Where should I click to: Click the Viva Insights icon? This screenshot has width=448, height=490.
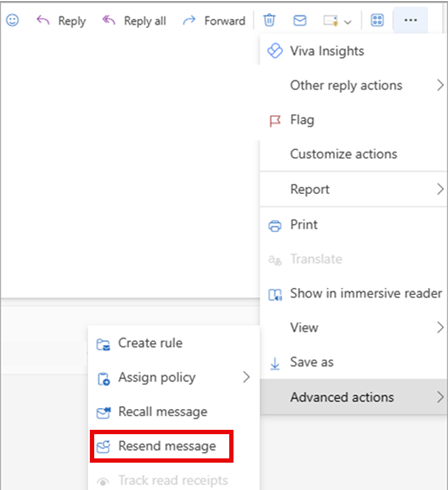click(275, 51)
